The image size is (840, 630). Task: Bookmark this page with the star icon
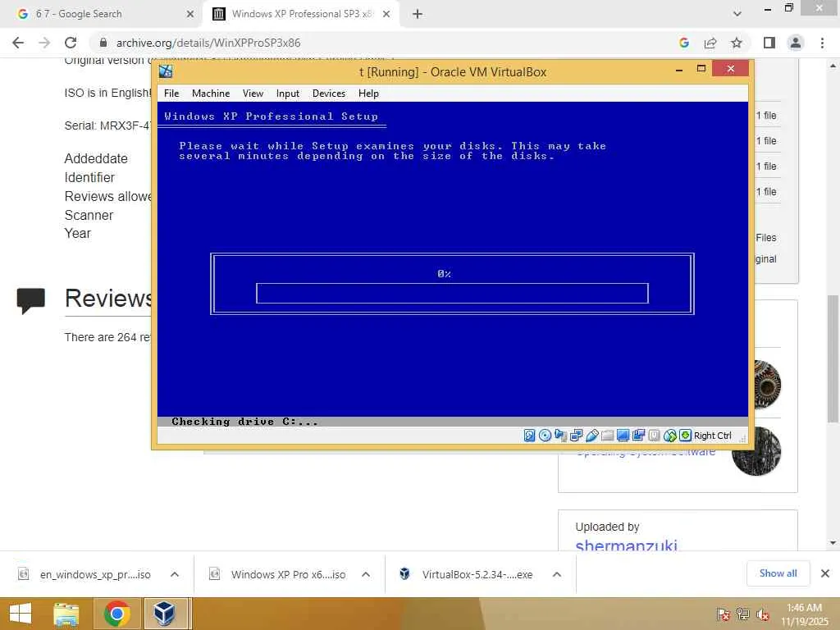tap(737, 43)
